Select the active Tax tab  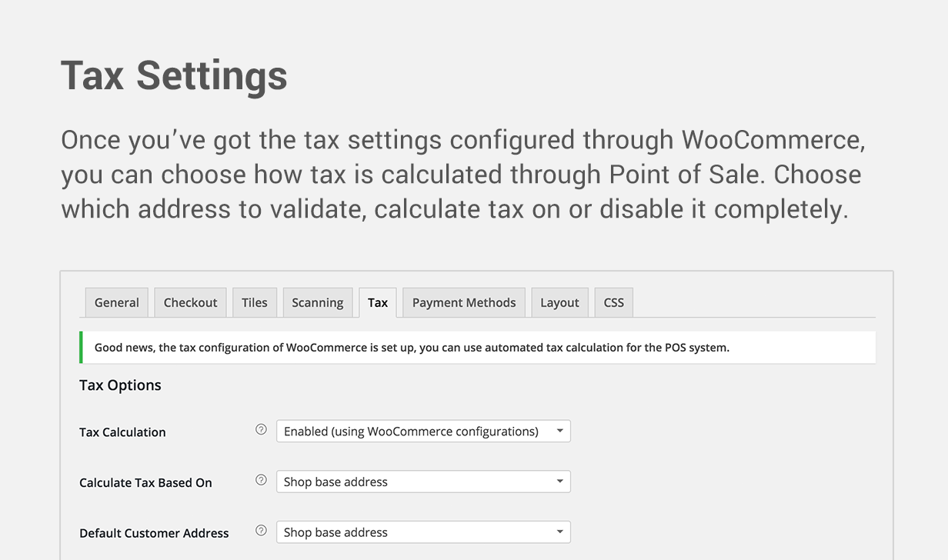point(378,302)
